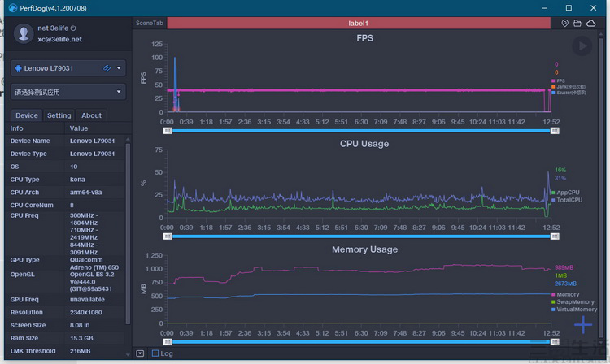Image resolution: width=610 pixels, height=364 pixels.
Task: Click the xc@3elife.net account email
Action: [59, 39]
